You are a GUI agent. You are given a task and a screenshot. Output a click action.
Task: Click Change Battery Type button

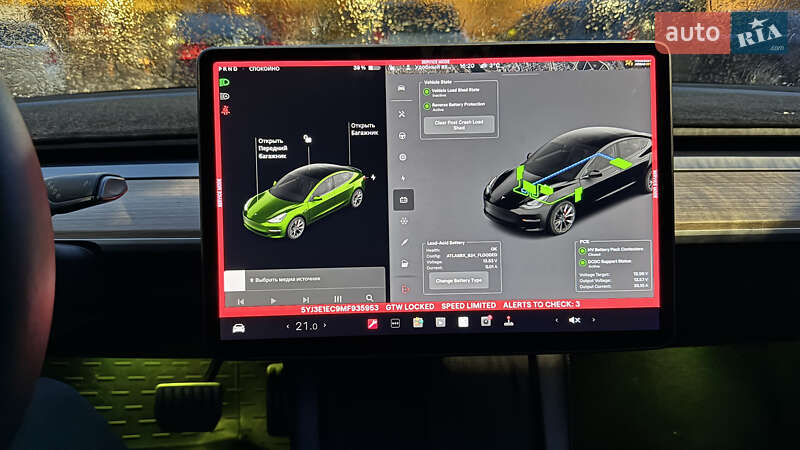point(459,281)
